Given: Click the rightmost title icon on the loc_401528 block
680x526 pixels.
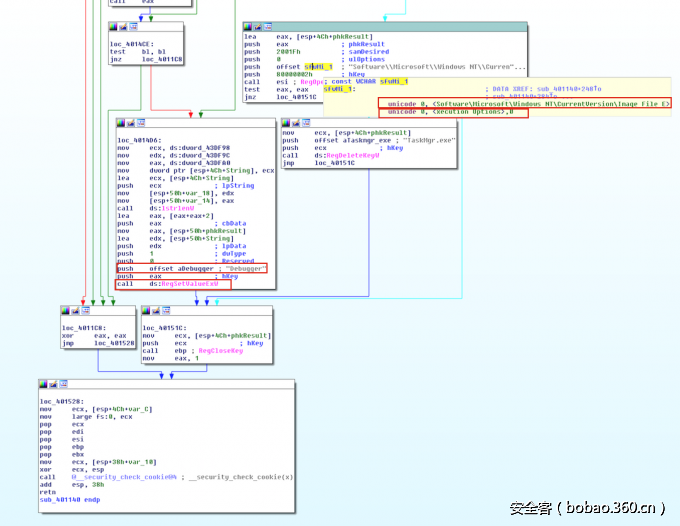Looking at the screenshot, I should pos(66,386).
